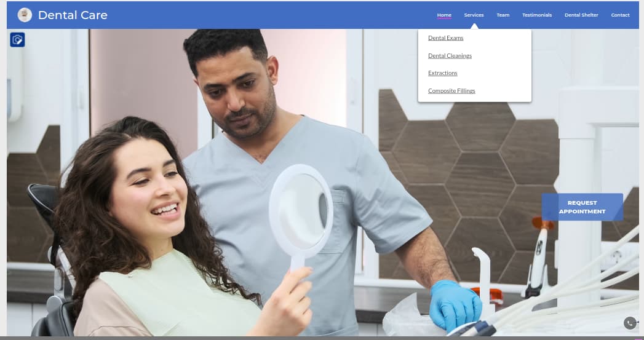Click the dentist's blue glove in photo

[454, 304]
